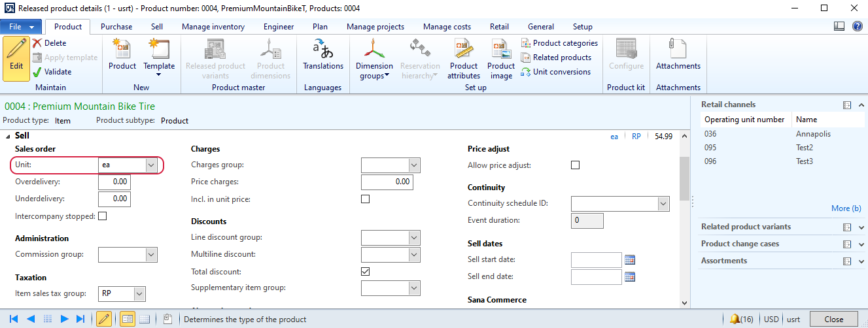Open Product image setup
Screen dimensions: 868x328
[x=501, y=58]
